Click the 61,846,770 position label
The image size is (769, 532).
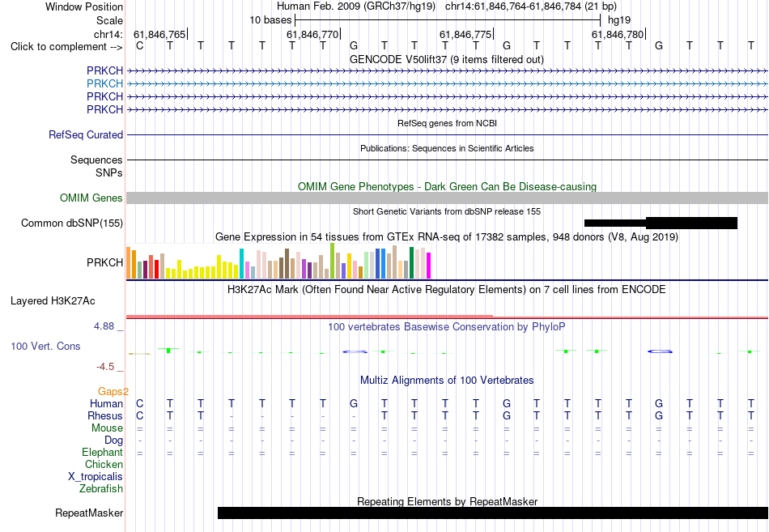[x=312, y=34]
